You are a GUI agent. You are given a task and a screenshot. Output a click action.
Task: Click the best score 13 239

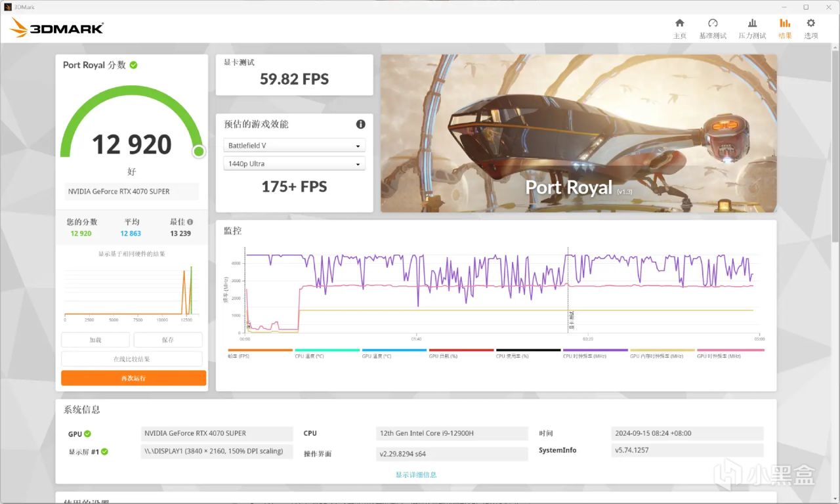tap(180, 234)
